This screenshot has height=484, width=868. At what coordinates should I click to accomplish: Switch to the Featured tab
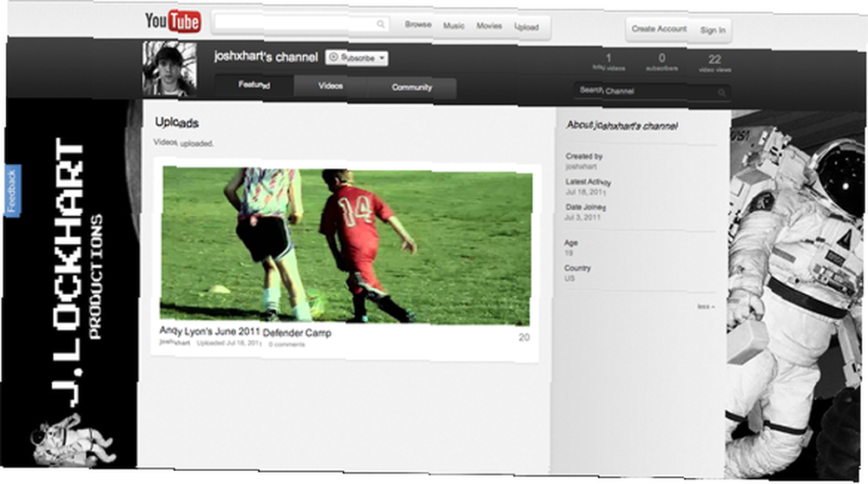point(254,85)
